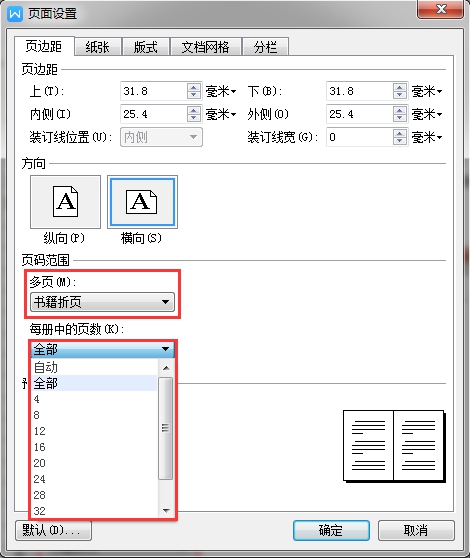The image size is (470, 558).
Task: Open the 多页 书籍折页 dropdown
Action: click(x=102, y=302)
